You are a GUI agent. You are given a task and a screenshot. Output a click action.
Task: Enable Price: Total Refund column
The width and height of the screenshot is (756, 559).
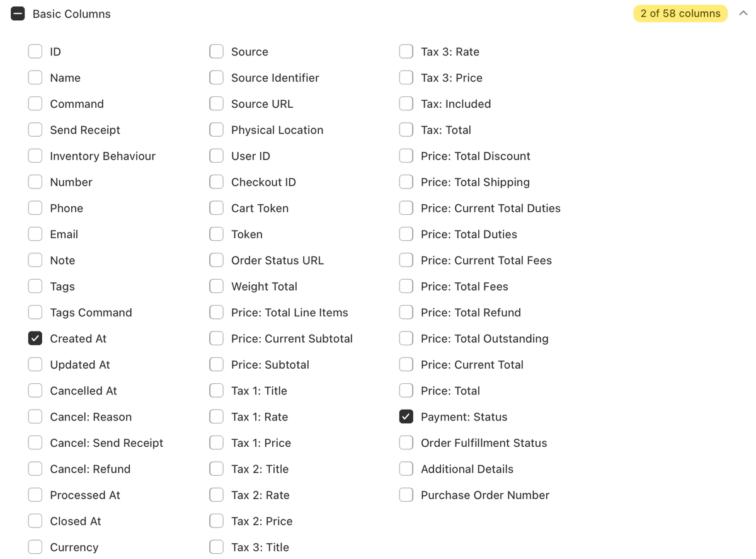pos(406,313)
